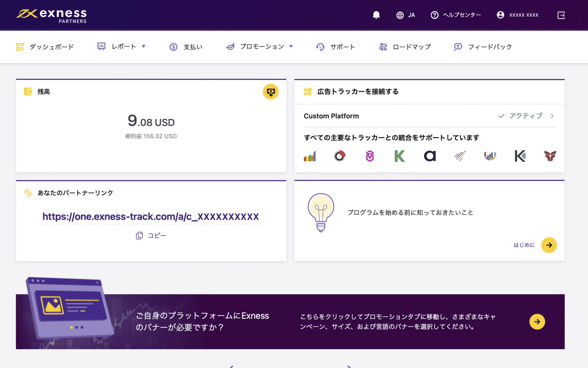Expand the レポート dropdown arrow
Screen dimensions: 588x368
[144, 46]
